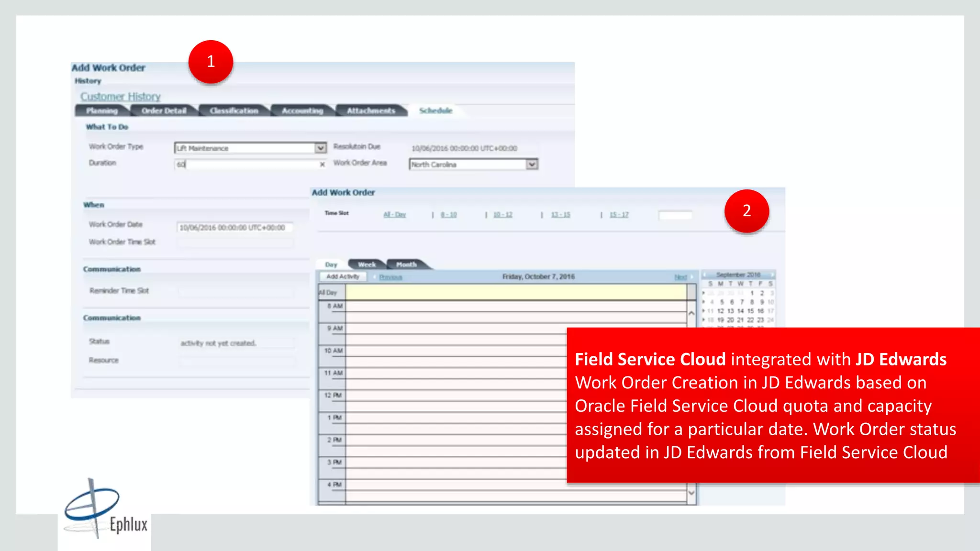The width and height of the screenshot is (980, 551).
Task: Select the Schedule tab
Action: [x=435, y=110]
